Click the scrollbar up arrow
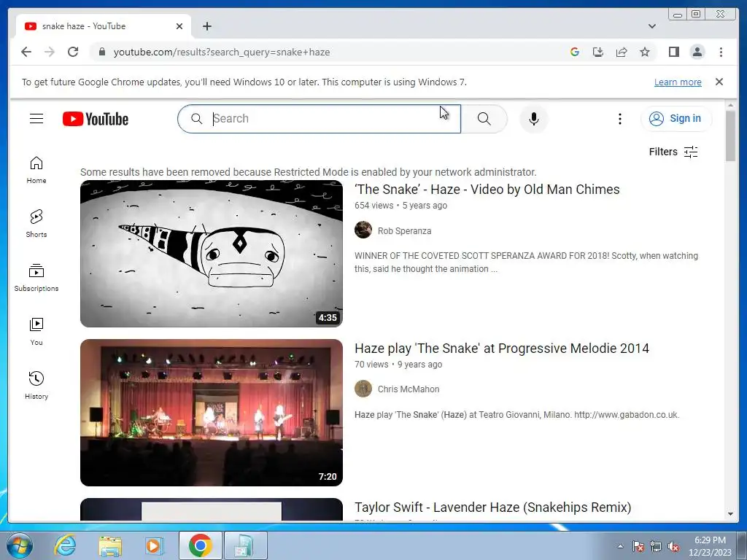Screen dimensions: 747x560 point(730,105)
